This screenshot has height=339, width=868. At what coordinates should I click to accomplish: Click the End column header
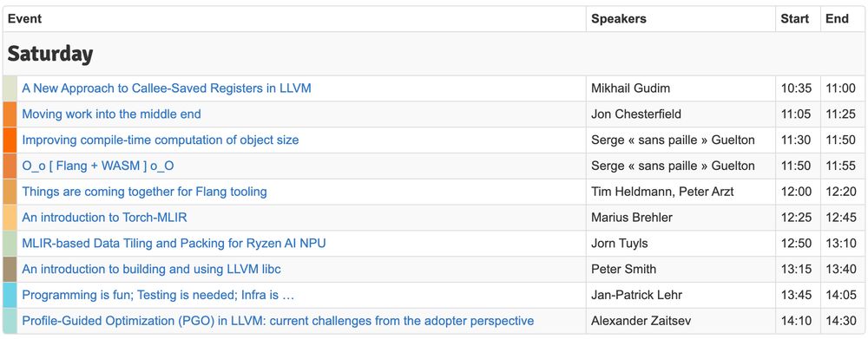[x=837, y=19]
